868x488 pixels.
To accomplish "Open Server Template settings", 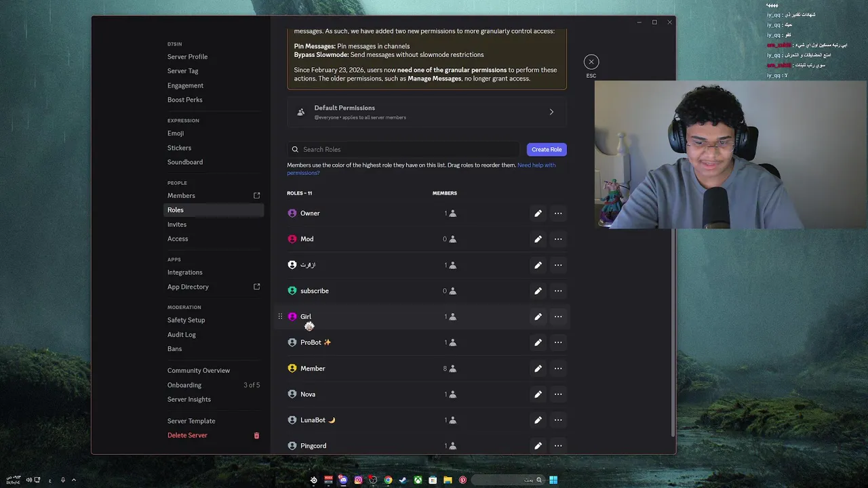I will click(x=191, y=421).
